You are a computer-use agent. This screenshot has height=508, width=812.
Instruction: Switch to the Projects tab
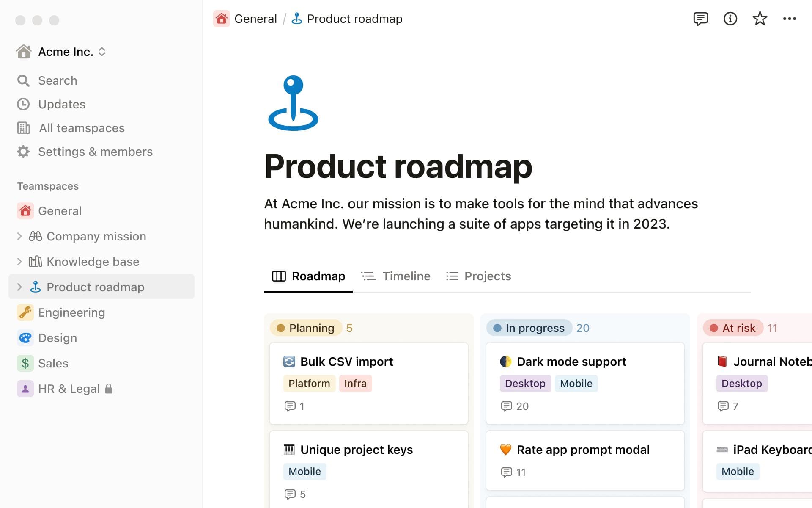click(x=488, y=276)
